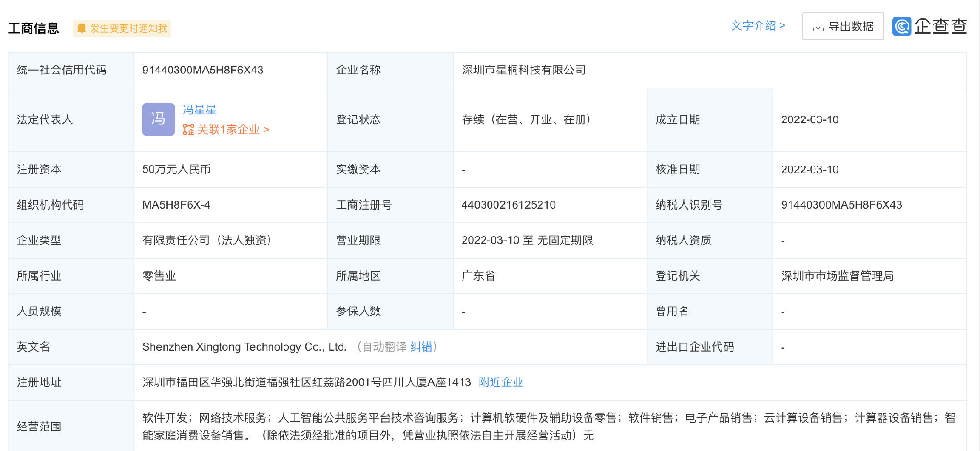
Task: Click the 工商注册号 value 440300216125210
Action: click(508, 205)
